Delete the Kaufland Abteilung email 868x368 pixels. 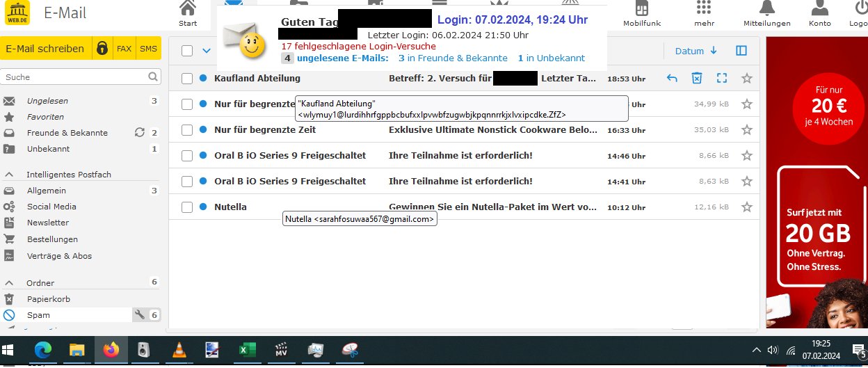696,79
